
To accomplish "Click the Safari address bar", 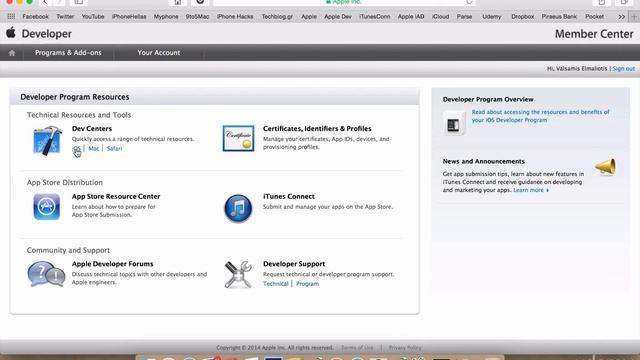I will (x=344, y=2).
